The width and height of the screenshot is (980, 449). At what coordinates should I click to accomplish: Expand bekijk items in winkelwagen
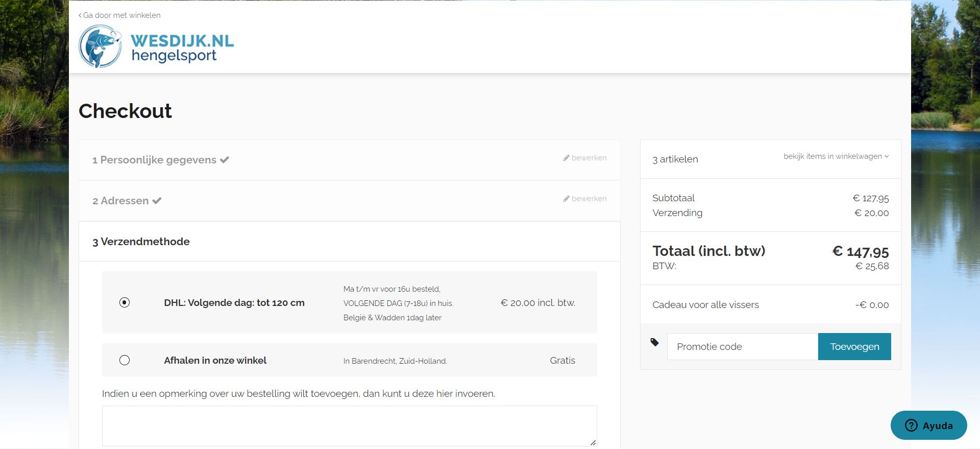coord(836,156)
